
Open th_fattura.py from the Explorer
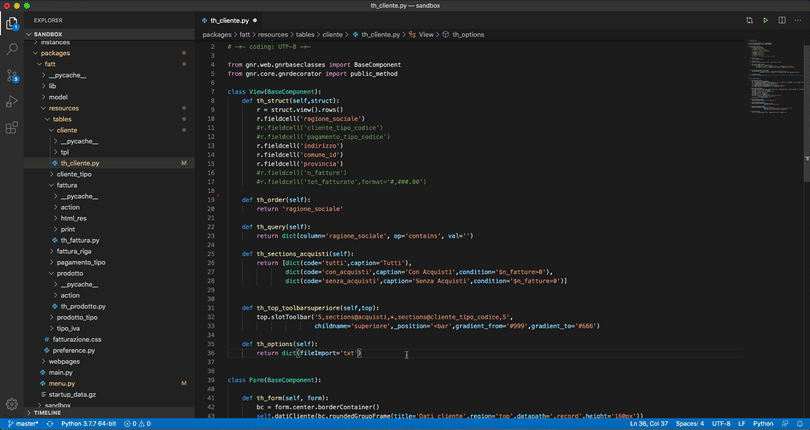coord(79,240)
